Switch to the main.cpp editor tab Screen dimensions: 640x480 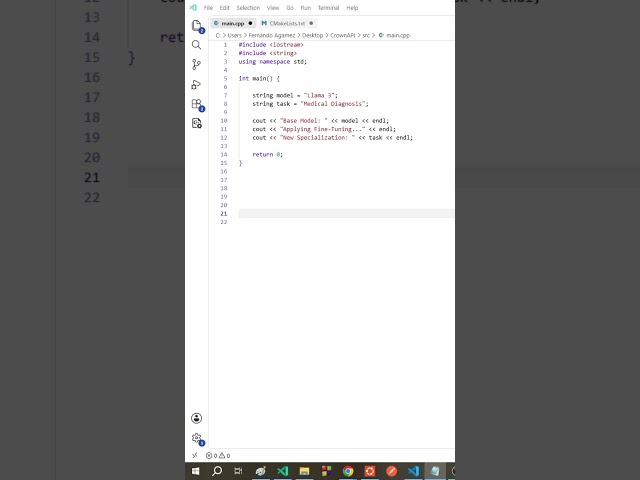[x=233, y=23]
